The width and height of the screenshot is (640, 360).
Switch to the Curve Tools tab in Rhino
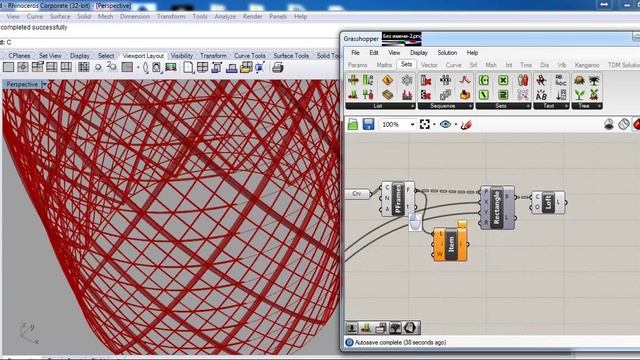[x=249, y=56]
